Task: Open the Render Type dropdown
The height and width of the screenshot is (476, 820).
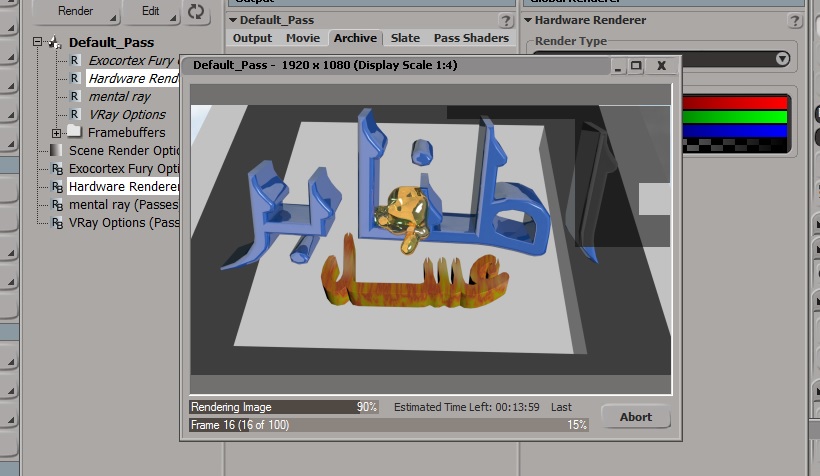Action: coord(782,59)
